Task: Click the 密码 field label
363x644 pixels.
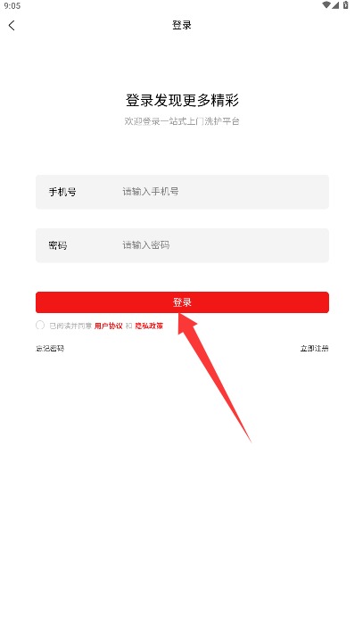Action: [x=58, y=245]
